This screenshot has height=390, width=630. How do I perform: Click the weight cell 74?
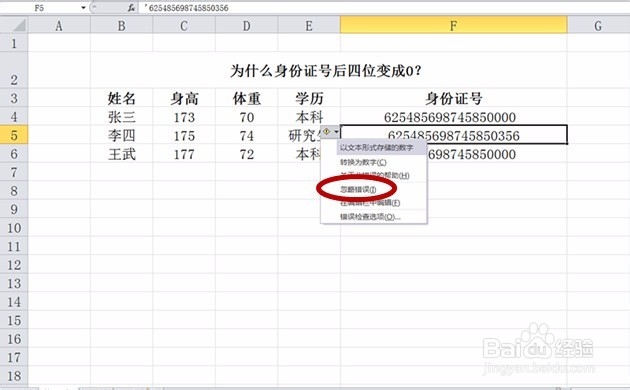click(x=246, y=135)
